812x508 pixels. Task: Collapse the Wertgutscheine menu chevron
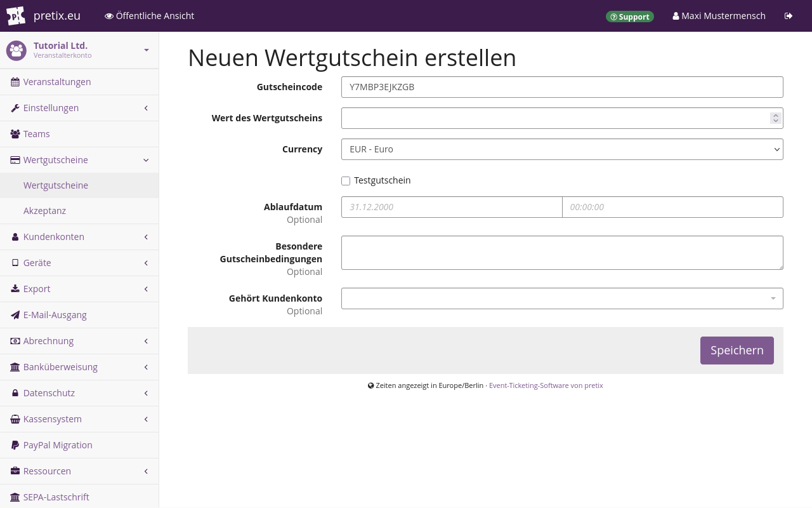(146, 160)
